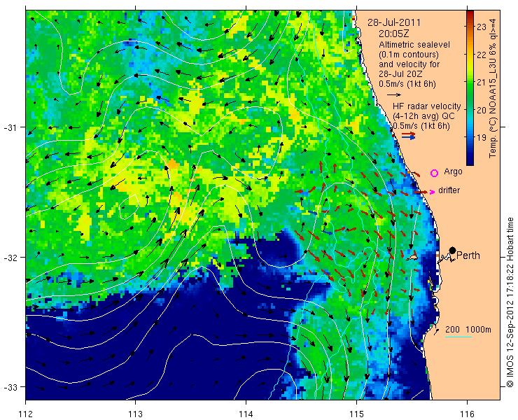Click the black Perth city dot
518x420 pixels.
coord(453,250)
